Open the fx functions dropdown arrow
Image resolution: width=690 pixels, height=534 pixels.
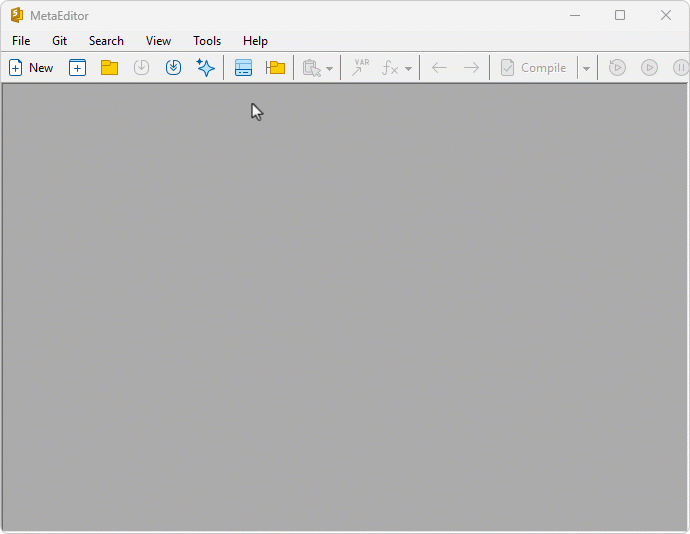click(408, 69)
